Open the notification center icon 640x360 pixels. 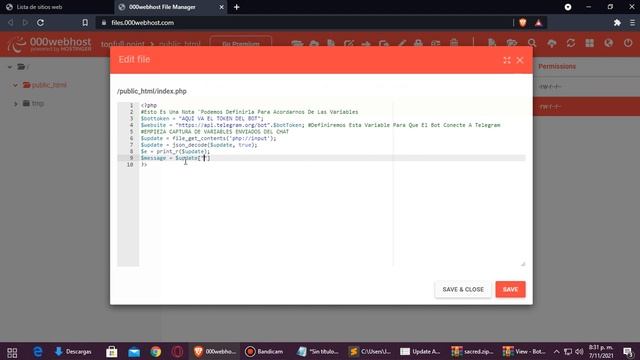(628, 352)
